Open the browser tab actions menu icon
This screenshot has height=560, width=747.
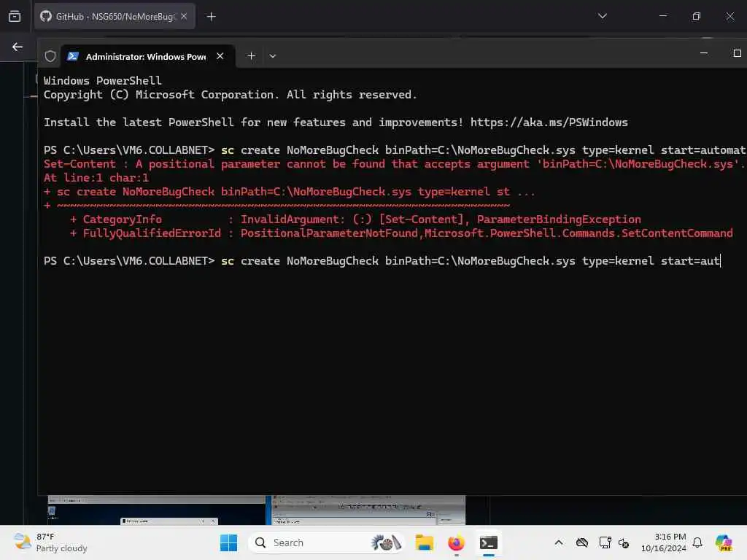point(15,16)
